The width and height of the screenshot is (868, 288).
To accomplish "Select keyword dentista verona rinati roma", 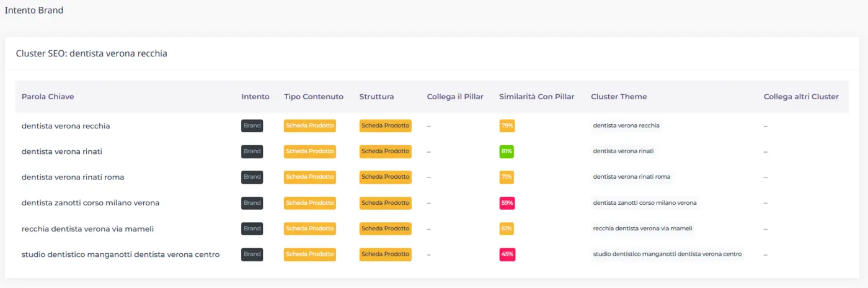I will (73, 177).
